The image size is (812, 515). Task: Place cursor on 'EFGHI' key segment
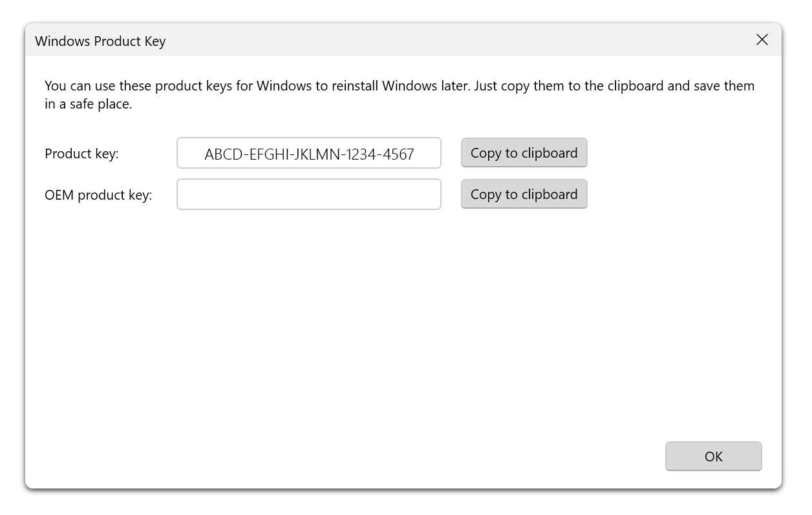pos(266,154)
